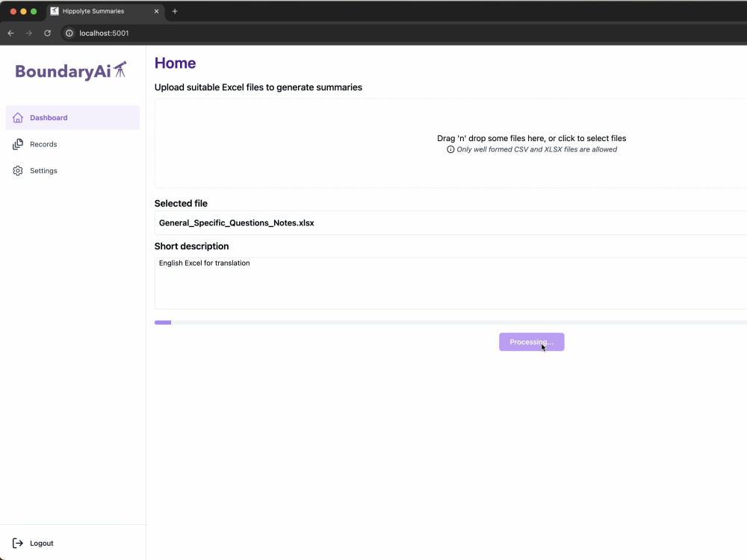Click the upload progress bar
The width and height of the screenshot is (747, 560).
[x=450, y=323]
